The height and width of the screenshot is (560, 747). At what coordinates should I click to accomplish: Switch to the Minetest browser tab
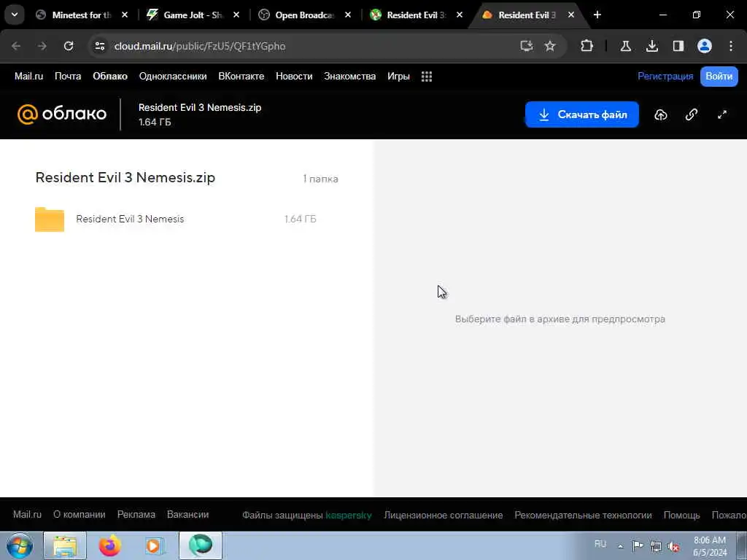82,15
